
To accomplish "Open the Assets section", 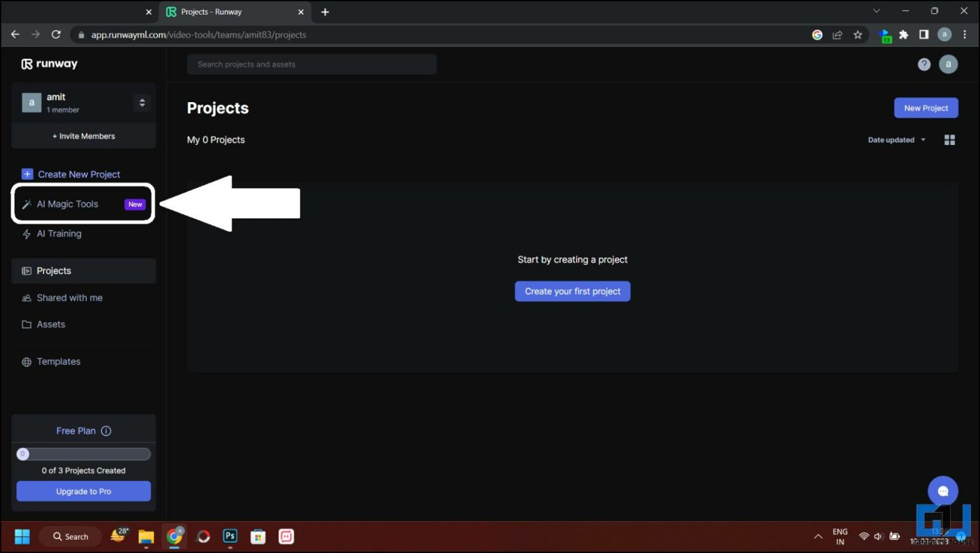I will click(x=51, y=324).
